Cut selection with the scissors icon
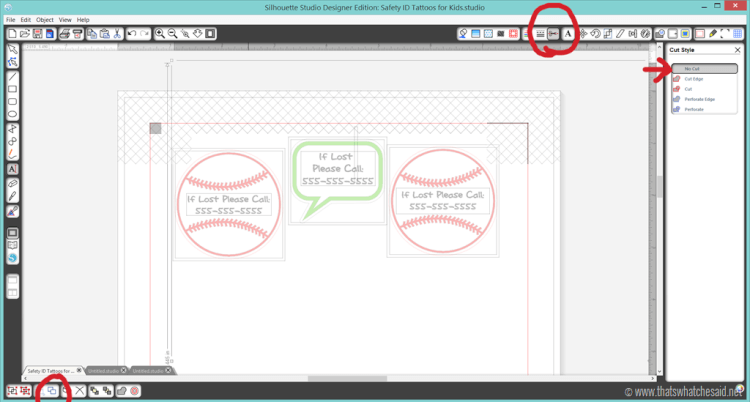Viewport: 750px width, 402px height. pos(117,34)
